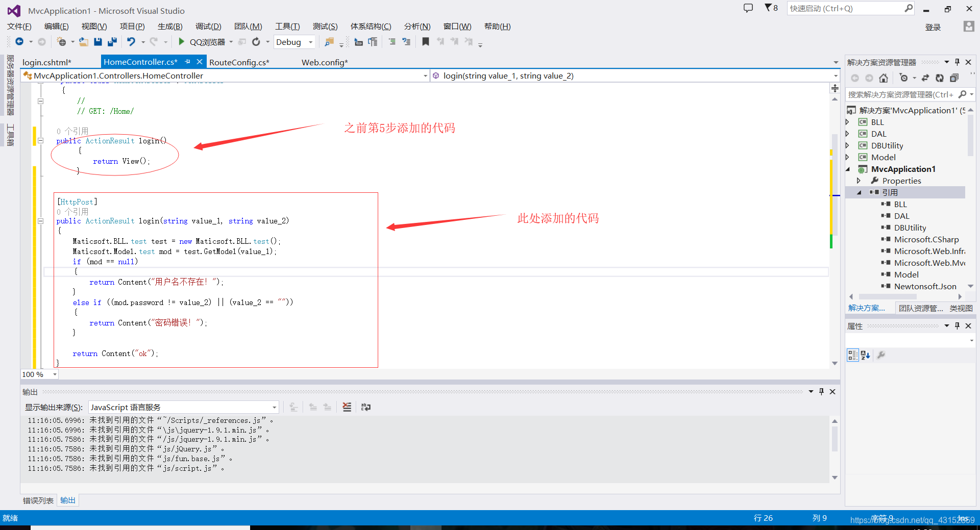Switch to the RouteConfig.cs tab

[x=239, y=62]
